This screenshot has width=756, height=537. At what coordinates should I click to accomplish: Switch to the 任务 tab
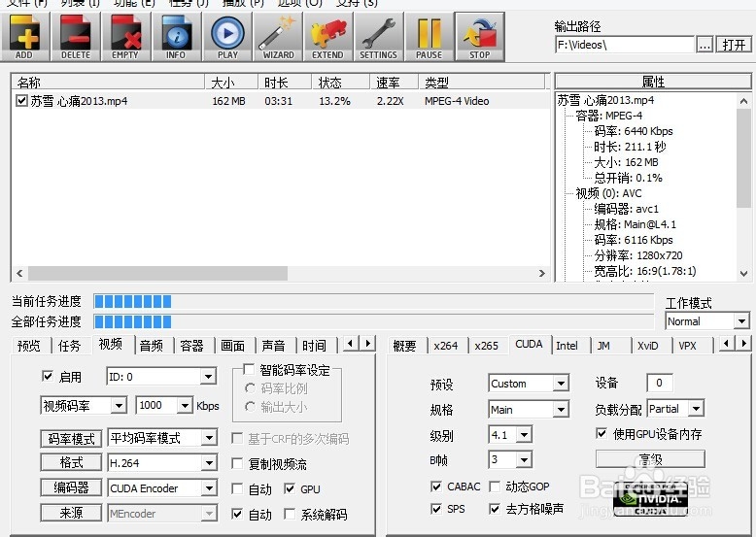click(69, 346)
